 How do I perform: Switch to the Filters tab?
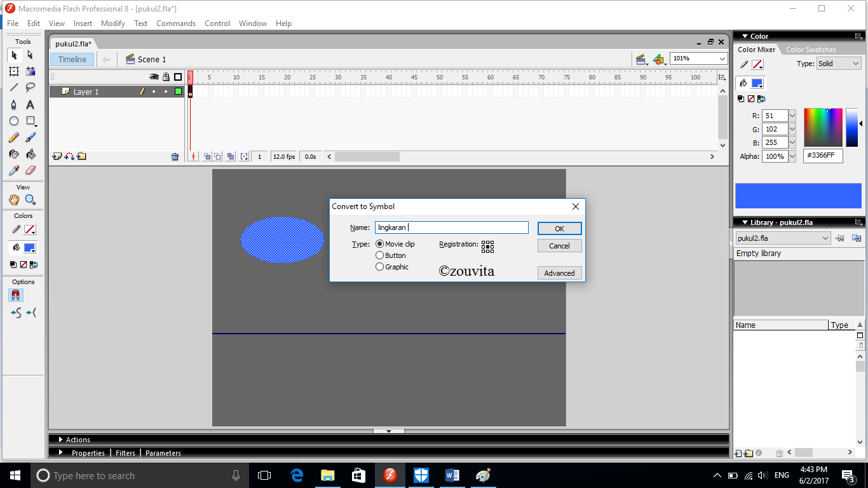pos(125,453)
